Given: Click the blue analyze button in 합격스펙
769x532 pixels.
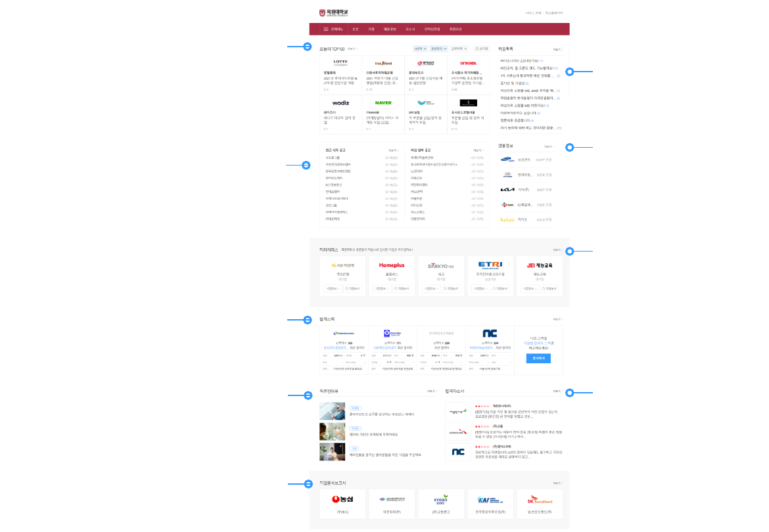Looking at the screenshot, I should [x=538, y=358].
